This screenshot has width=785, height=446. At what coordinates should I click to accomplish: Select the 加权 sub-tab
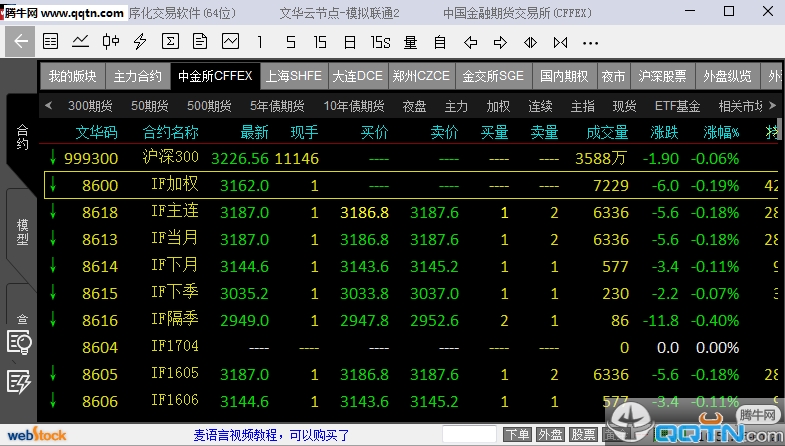498,106
